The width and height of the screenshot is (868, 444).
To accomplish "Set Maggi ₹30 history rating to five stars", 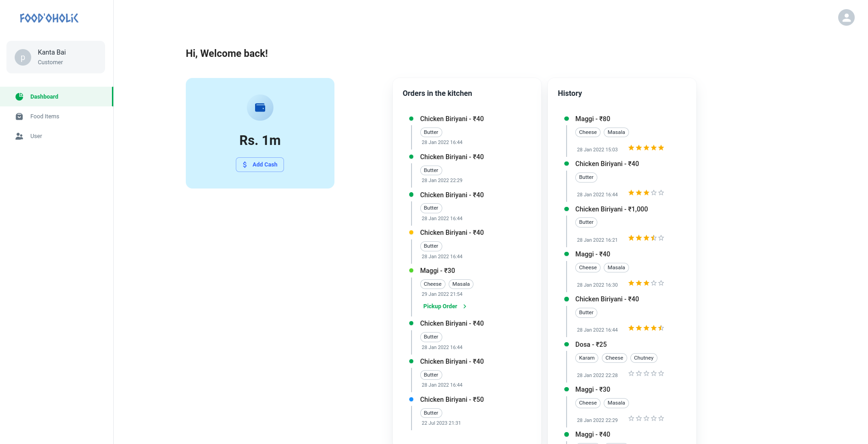I will (x=661, y=418).
